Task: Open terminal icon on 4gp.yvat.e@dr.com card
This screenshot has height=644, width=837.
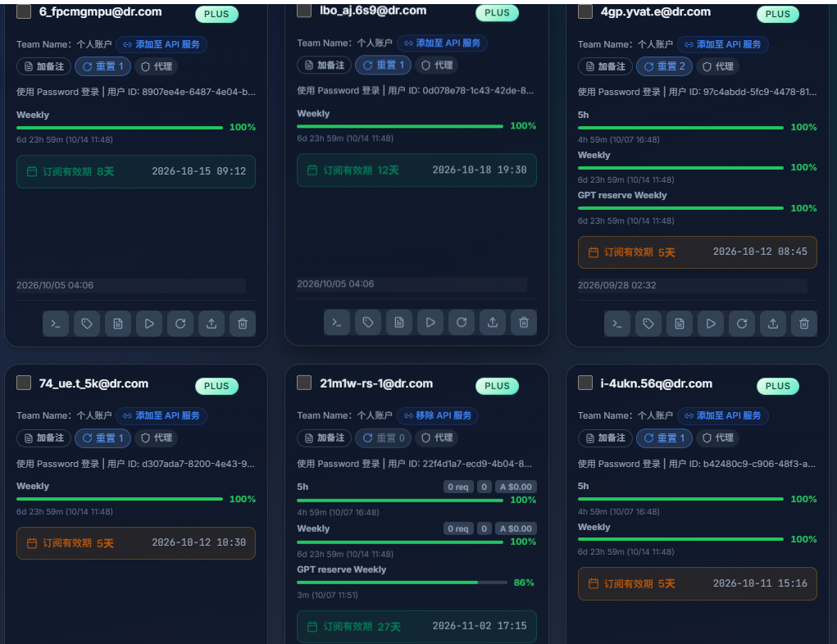Action: point(617,324)
